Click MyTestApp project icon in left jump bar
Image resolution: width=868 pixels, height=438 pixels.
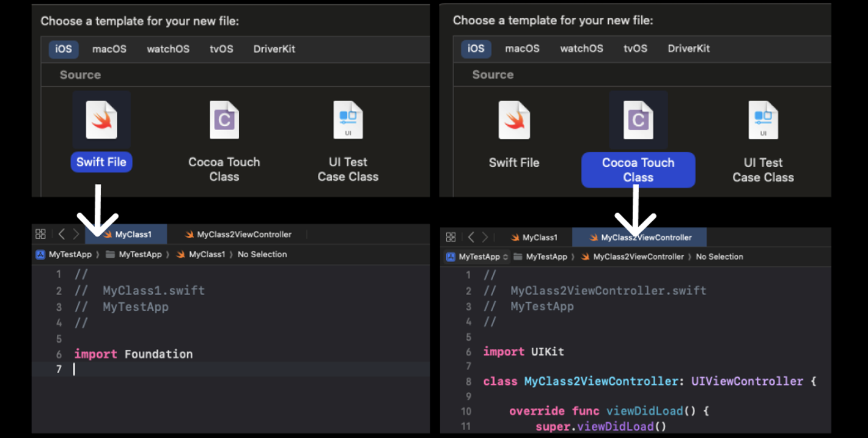[x=40, y=255]
